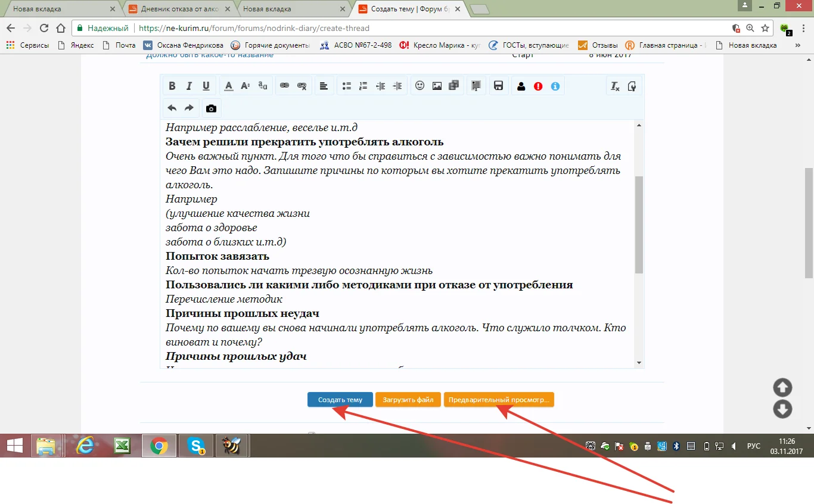Image resolution: width=814 pixels, height=504 pixels.
Task: Open the smiley emoticon picker
Action: click(x=420, y=86)
